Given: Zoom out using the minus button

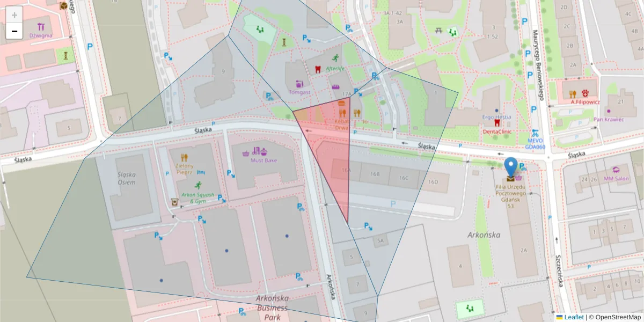Looking at the screenshot, I should [14, 31].
